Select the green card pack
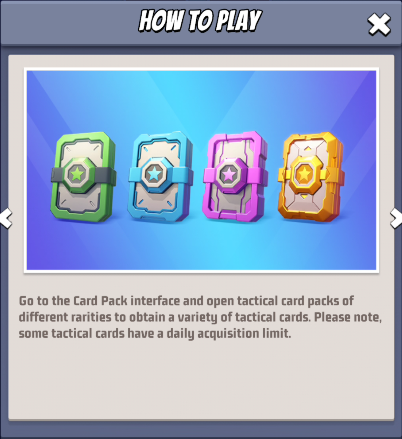402x439 pixels. 83,177
